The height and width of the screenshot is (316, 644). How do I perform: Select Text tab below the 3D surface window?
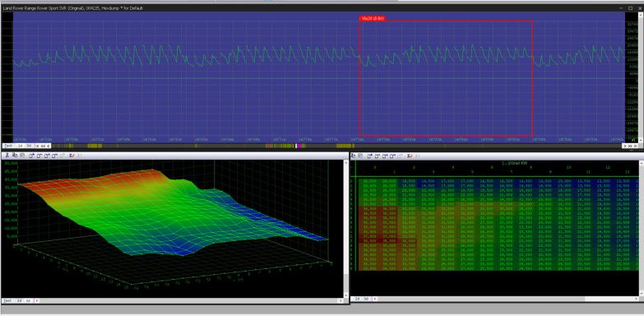pyautogui.click(x=7, y=301)
